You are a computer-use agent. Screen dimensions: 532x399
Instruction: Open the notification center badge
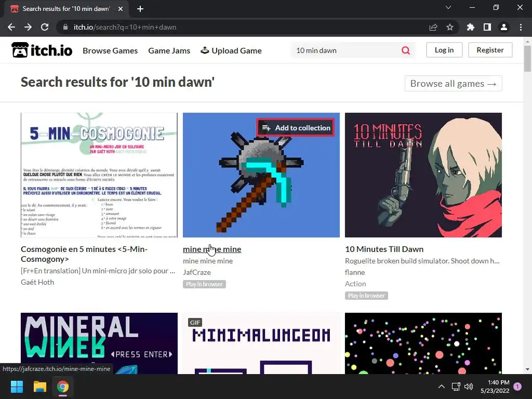(517, 387)
